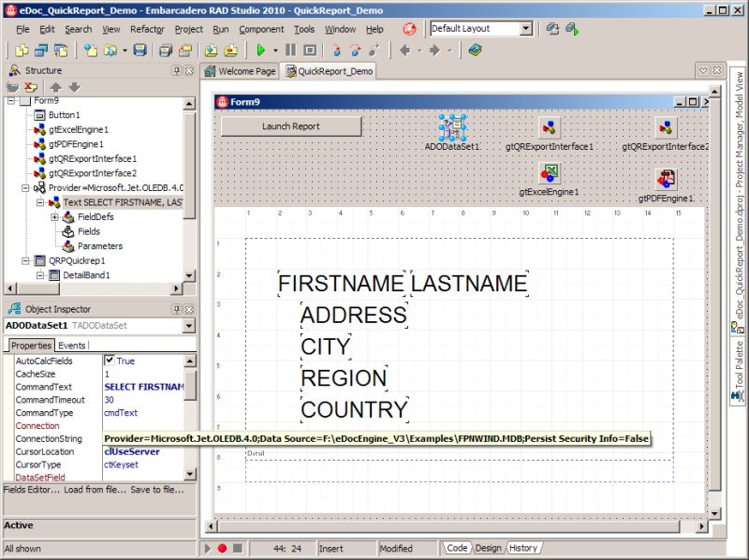Open the Component menu
This screenshot has width=749, height=560.
tap(261, 29)
